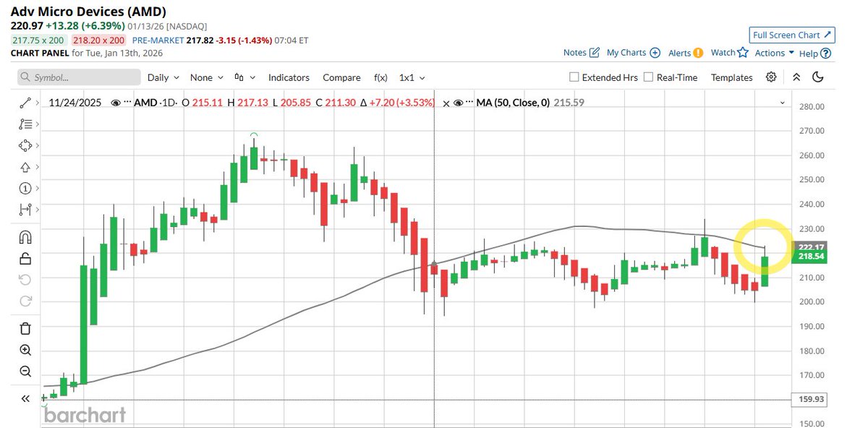This screenshot has height=428, width=868.
Task: Click the Watch link
Action: pos(723,53)
